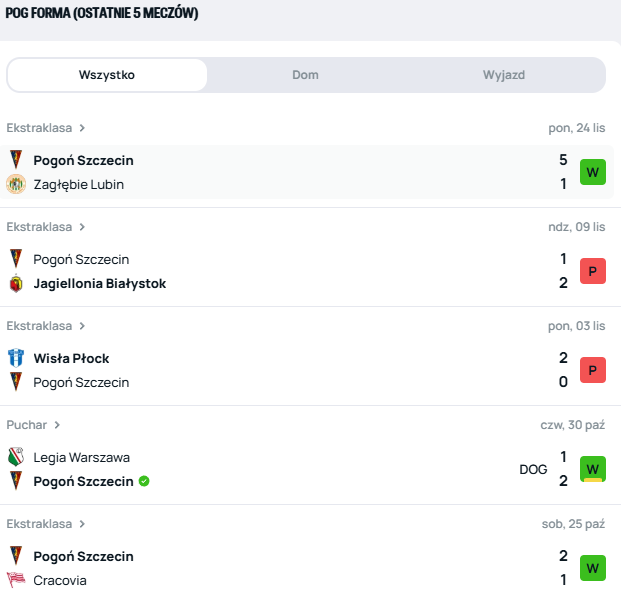Expand Ekstraklasa chevron above Wisła Płock match
Image resolution: width=621 pixels, height=599 pixels.
coord(82,326)
